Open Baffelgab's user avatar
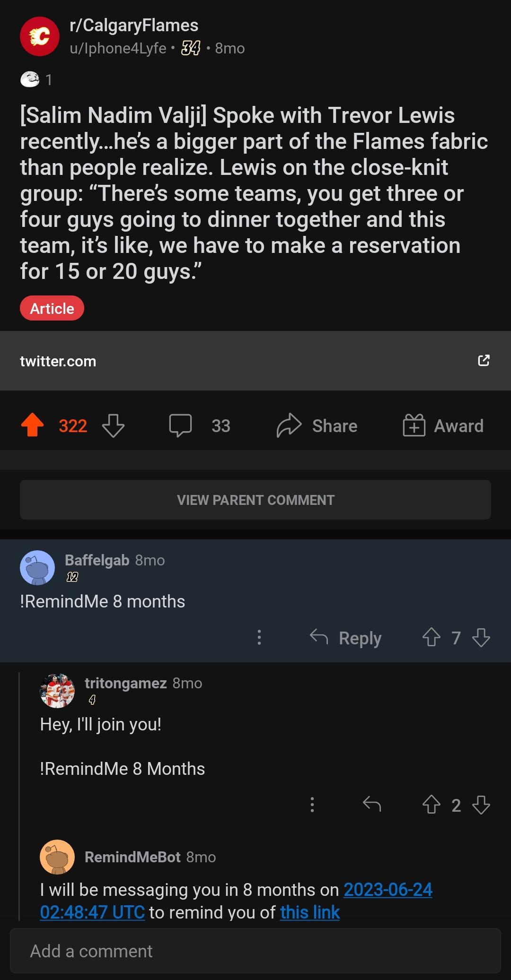Screen dimensions: 511x980 (x=37, y=568)
